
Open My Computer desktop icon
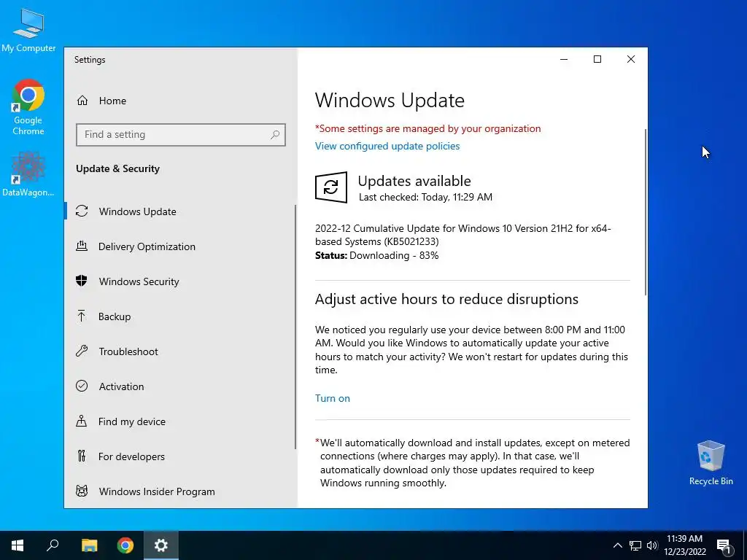point(28,30)
